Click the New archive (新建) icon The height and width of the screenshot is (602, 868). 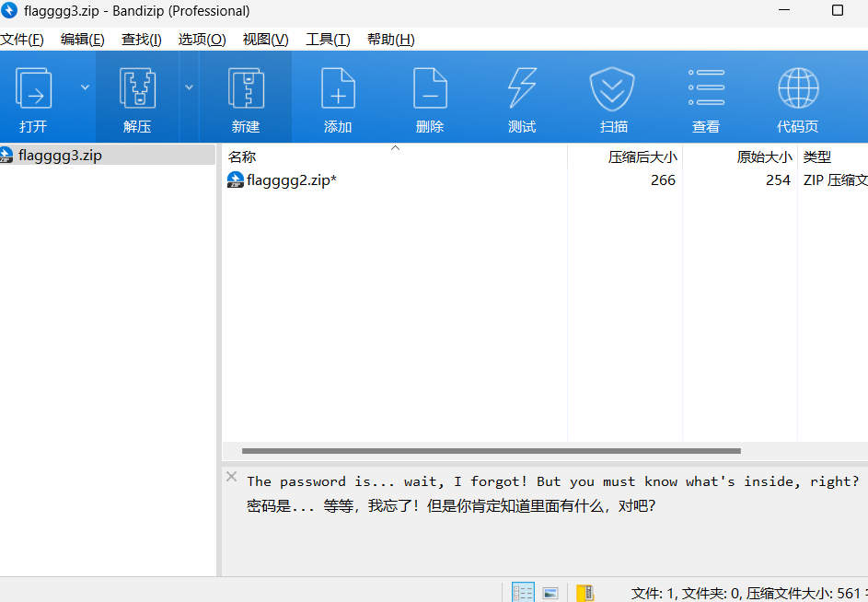pyautogui.click(x=246, y=89)
